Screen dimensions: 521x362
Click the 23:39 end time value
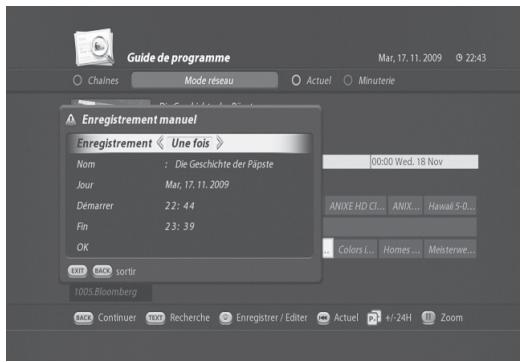tap(179, 226)
